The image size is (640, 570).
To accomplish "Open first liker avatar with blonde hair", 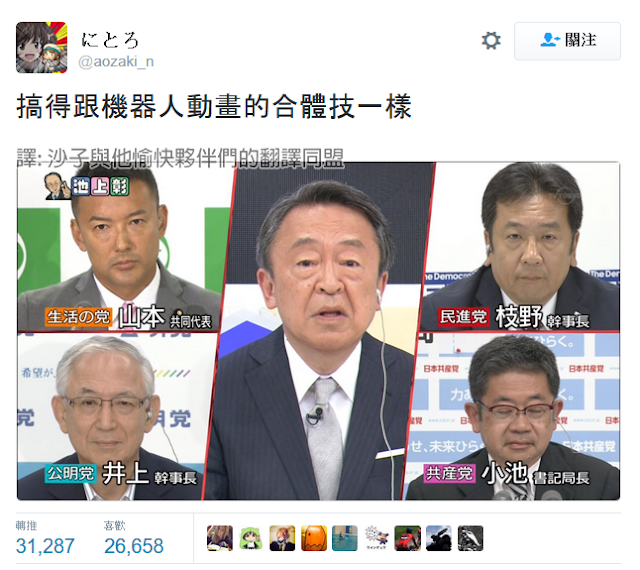I will click(x=220, y=538).
